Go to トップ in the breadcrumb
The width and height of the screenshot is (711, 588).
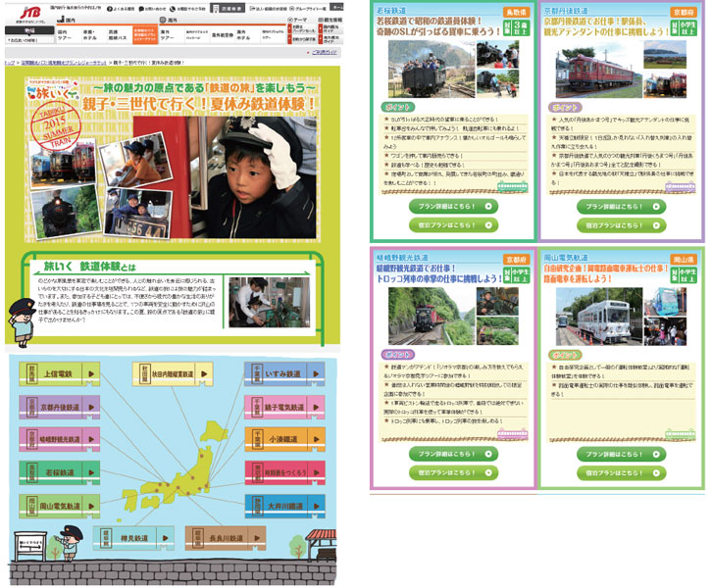coord(9,63)
